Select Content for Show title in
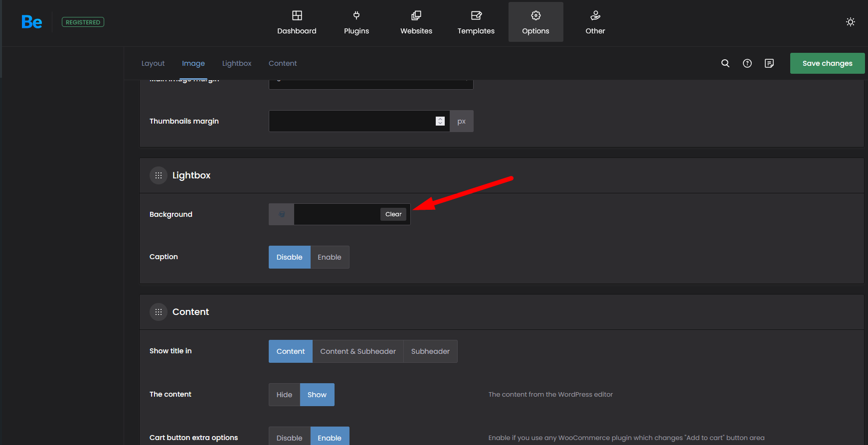This screenshot has height=445, width=868. (291, 351)
